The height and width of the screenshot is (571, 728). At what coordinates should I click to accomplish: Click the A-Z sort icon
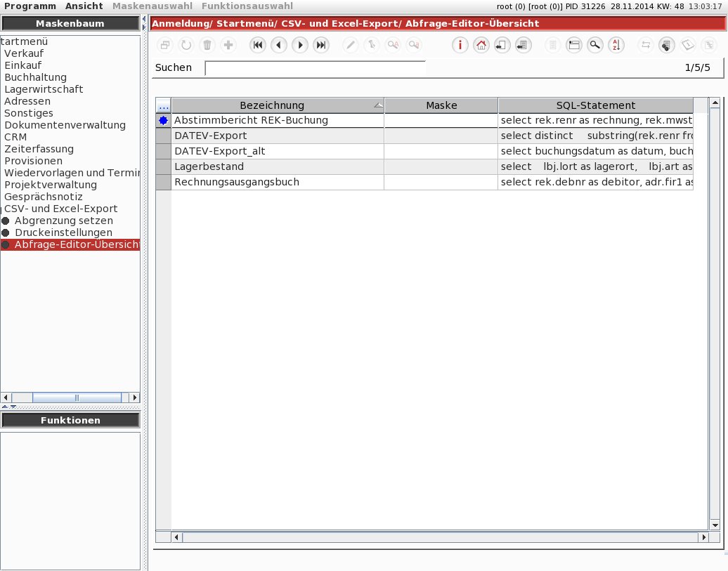616,45
